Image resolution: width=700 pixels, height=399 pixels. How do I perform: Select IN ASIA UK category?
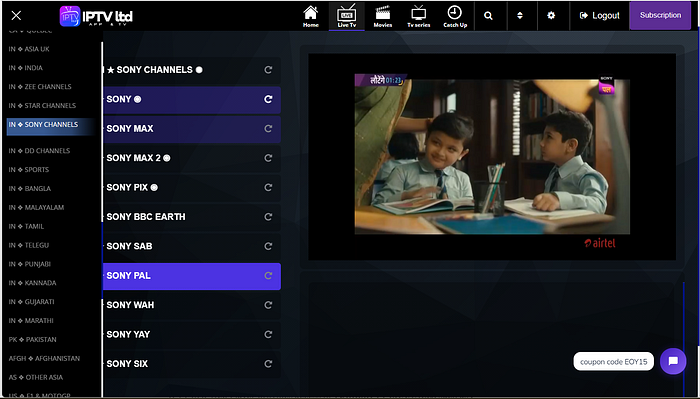29,49
